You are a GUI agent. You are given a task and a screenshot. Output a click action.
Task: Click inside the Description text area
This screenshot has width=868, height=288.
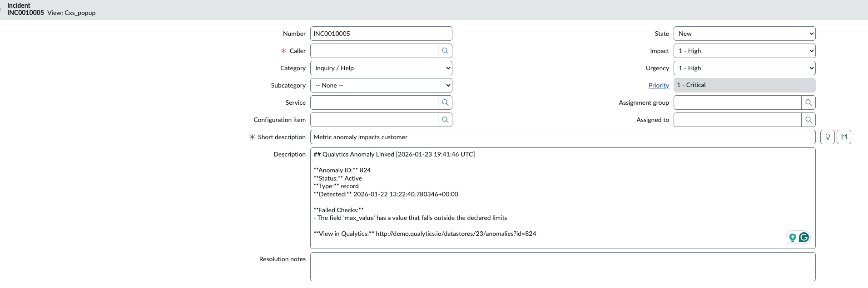coord(563,198)
